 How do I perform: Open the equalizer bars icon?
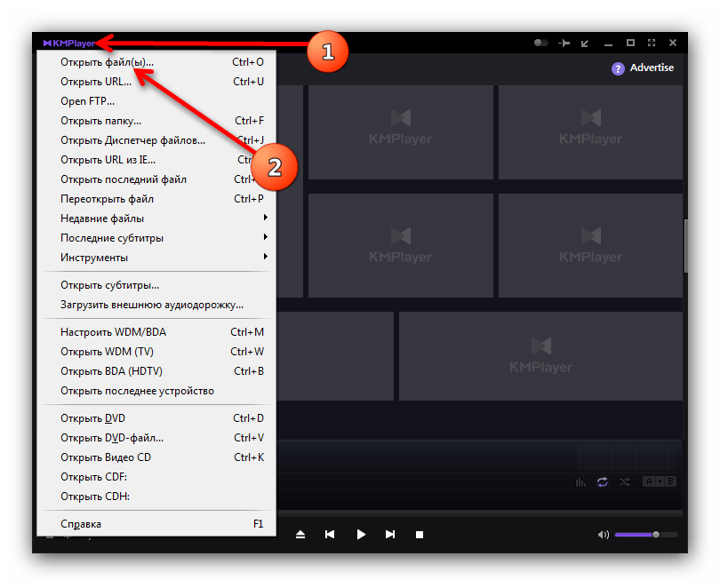(x=580, y=482)
